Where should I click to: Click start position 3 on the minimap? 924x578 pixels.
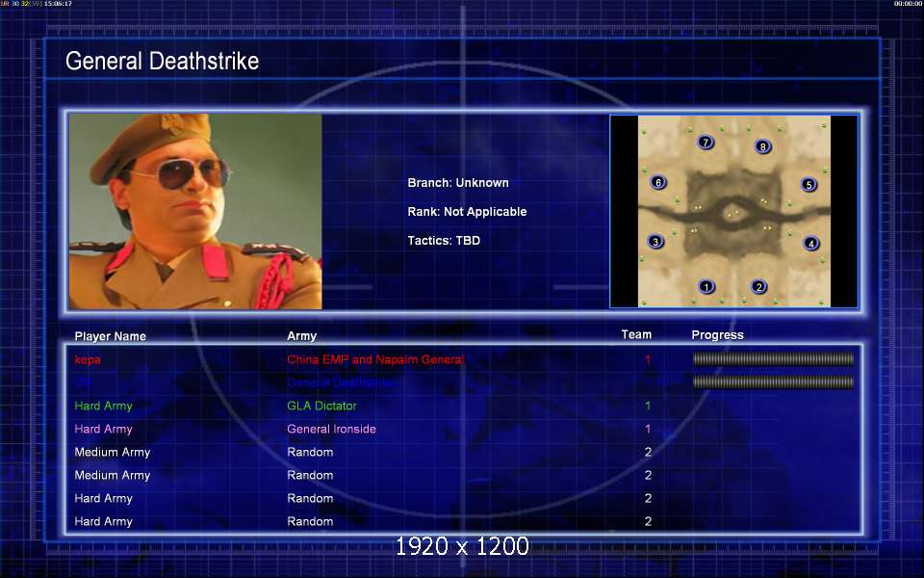coord(655,241)
